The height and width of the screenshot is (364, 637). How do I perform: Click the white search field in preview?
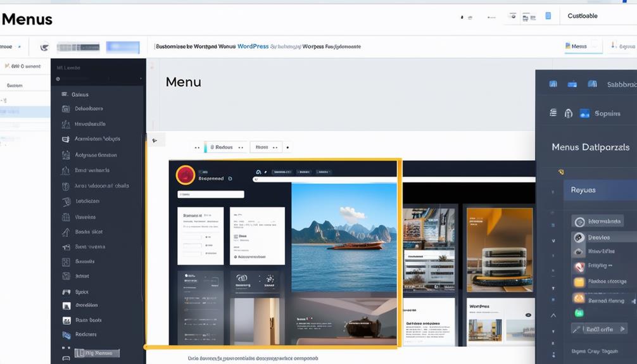pos(210,194)
